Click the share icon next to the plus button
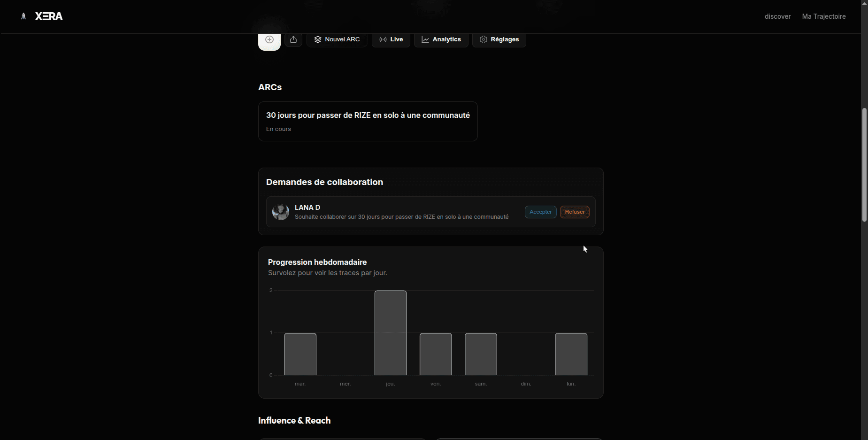 click(293, 39)
